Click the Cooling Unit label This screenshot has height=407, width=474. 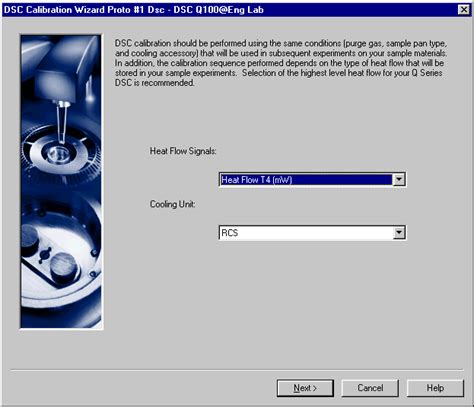[172, 204]
